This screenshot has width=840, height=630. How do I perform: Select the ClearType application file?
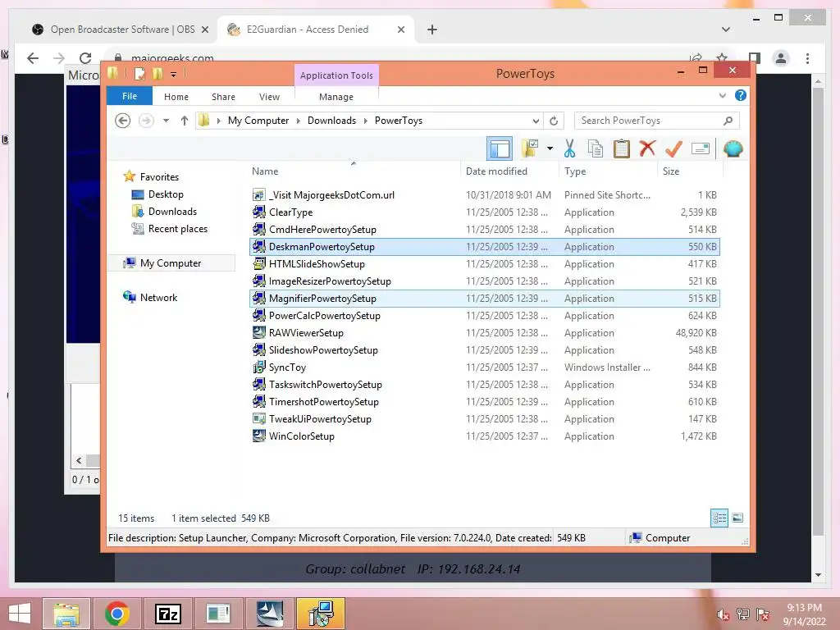(x=484, y=212)
